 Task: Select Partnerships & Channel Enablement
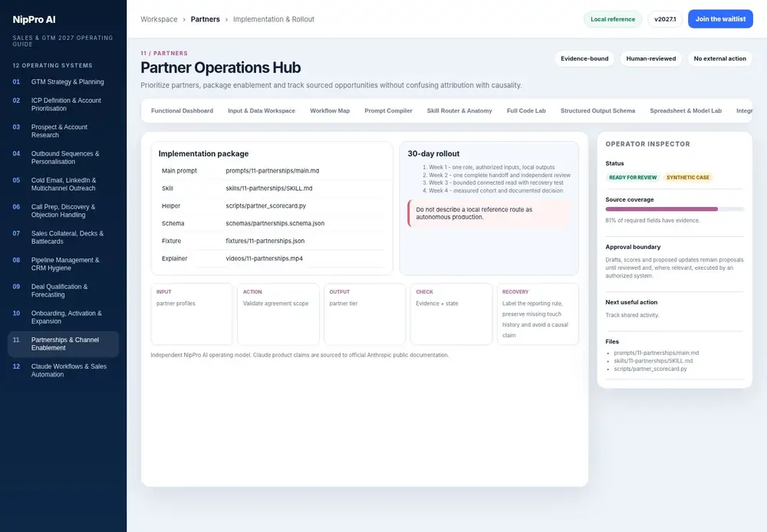[x=63, y=343]
